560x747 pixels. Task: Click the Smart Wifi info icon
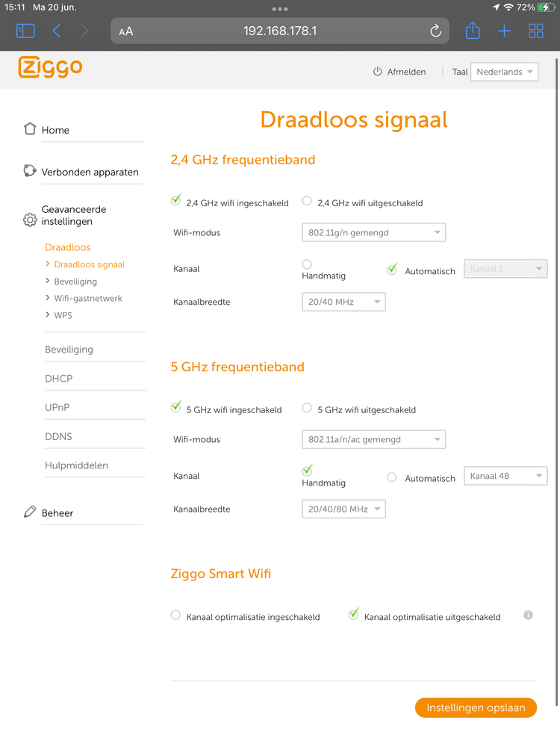point(529,616)
